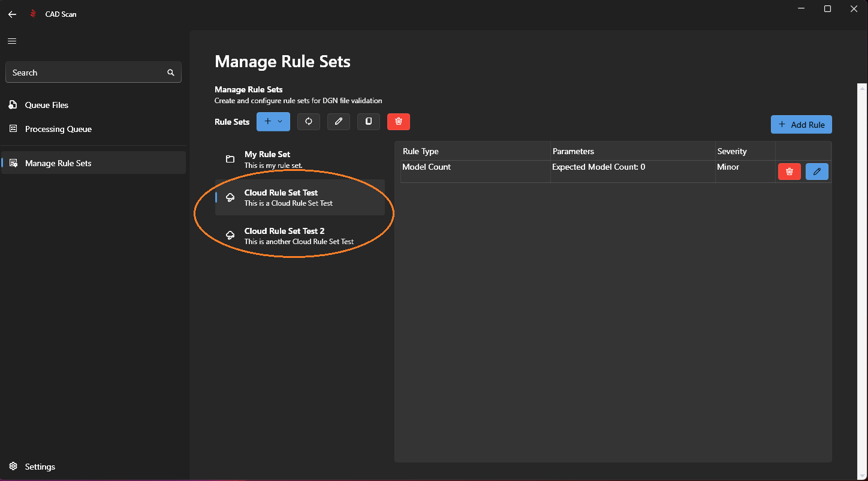Open the add rule set dropdown
868x481 pixels.
coord(273,122)
